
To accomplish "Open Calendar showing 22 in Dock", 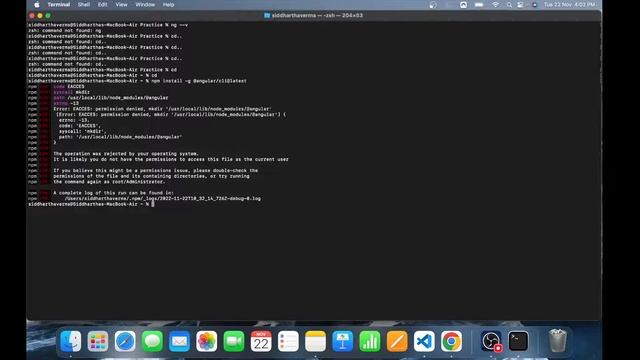I will click(x=261, y=341).
